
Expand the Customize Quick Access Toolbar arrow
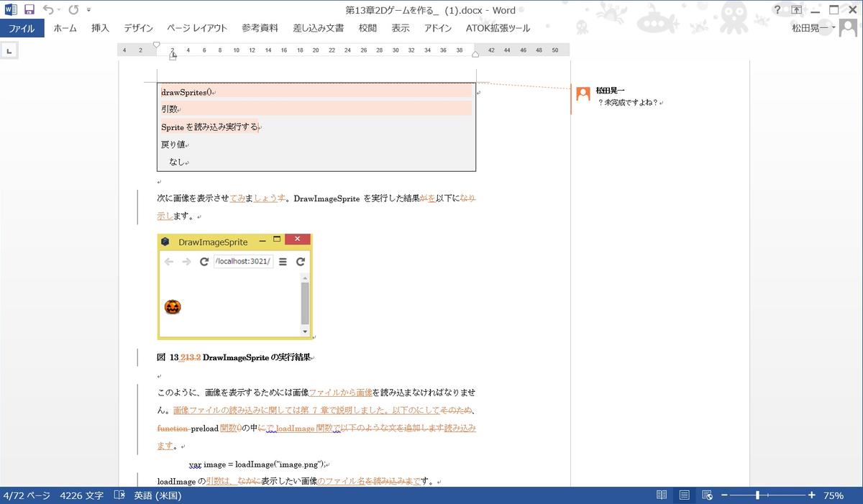click(x=89, y=10)
